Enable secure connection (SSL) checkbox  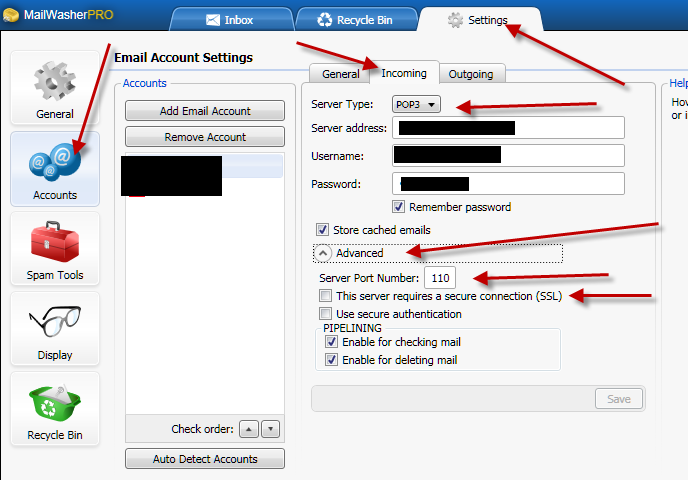[325, 296]
